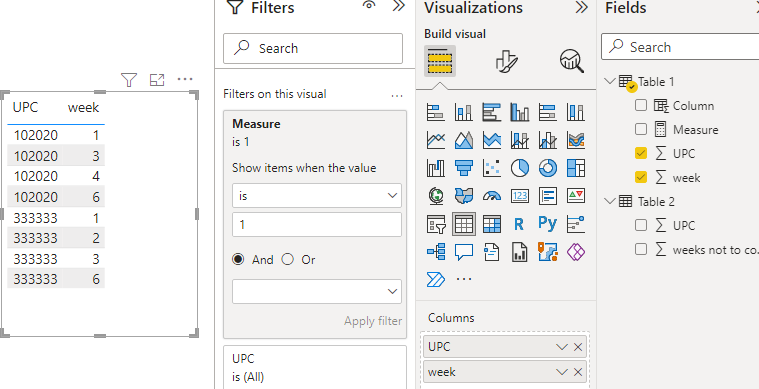759x389 pixels.
Task: Select the Decomposition tree visual
Action: point(436,252)
